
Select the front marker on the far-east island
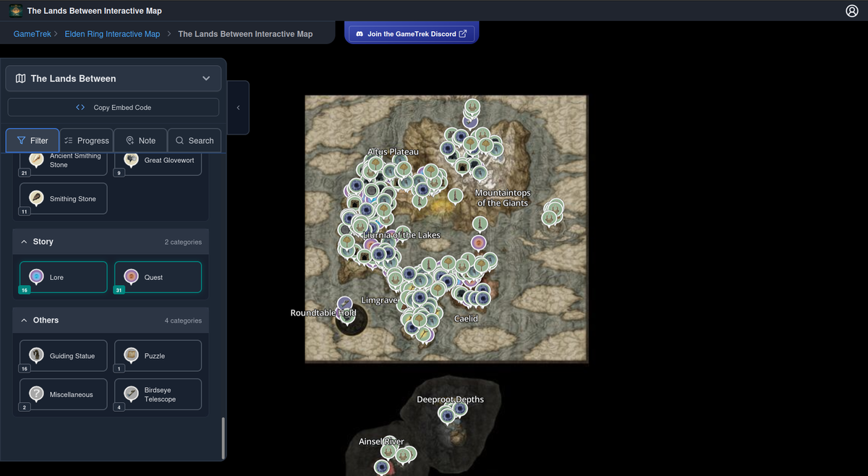(550, 218)
